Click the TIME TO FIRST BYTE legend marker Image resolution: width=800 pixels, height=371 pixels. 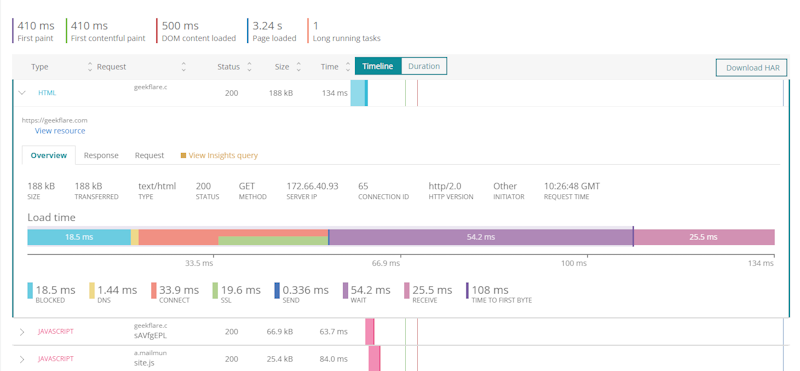467,291
